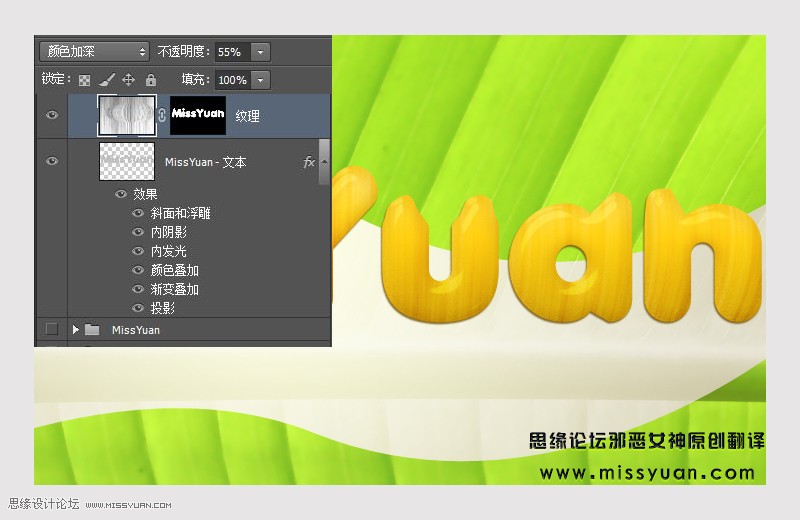Select the 纹理 layer texture thumbnail

pos(127,115)
